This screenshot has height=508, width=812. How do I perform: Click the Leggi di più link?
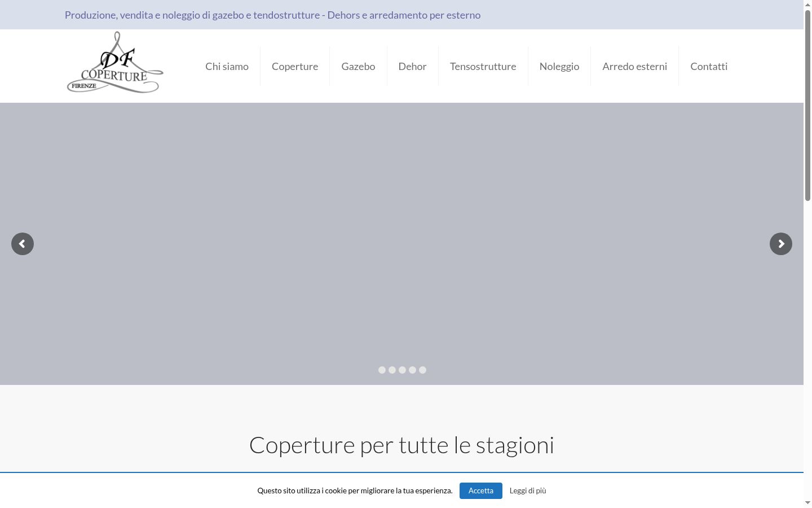[528, 491]
